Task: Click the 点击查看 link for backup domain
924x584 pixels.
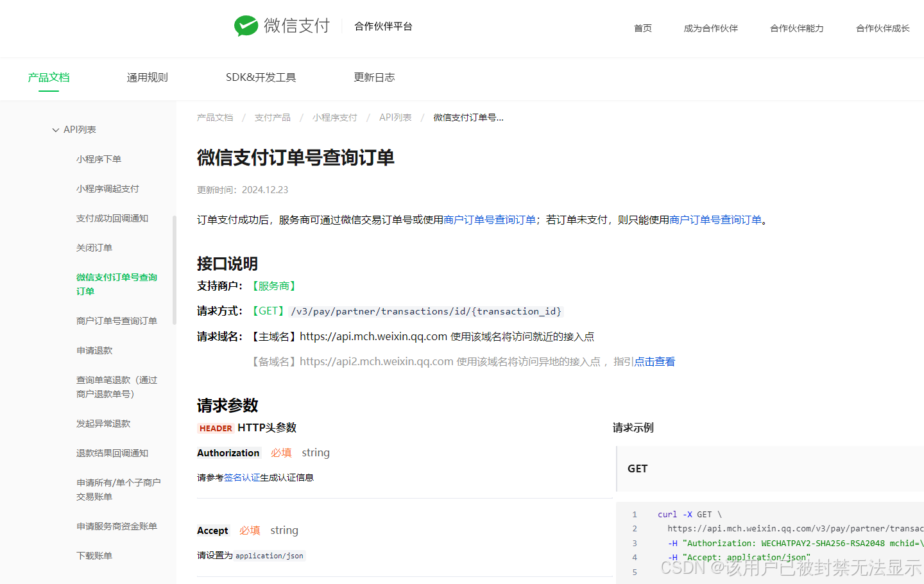Action: tap(654, 362)
